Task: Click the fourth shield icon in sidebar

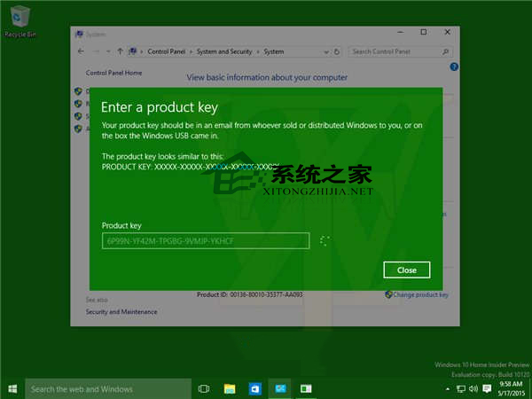Action: tap(78, 129)
